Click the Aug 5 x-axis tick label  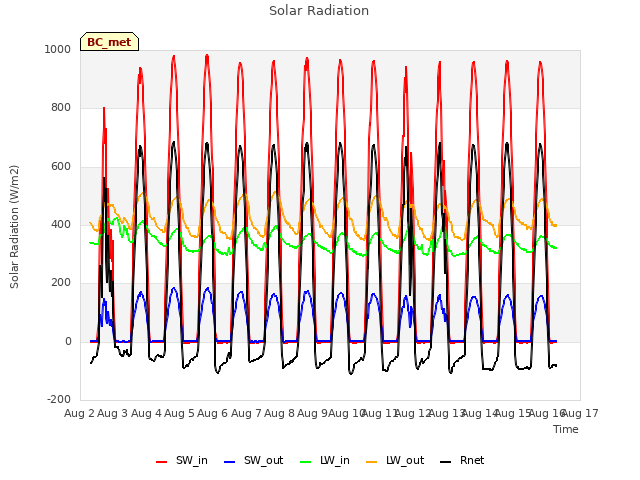pyautogui.click(x=179, y=413)
